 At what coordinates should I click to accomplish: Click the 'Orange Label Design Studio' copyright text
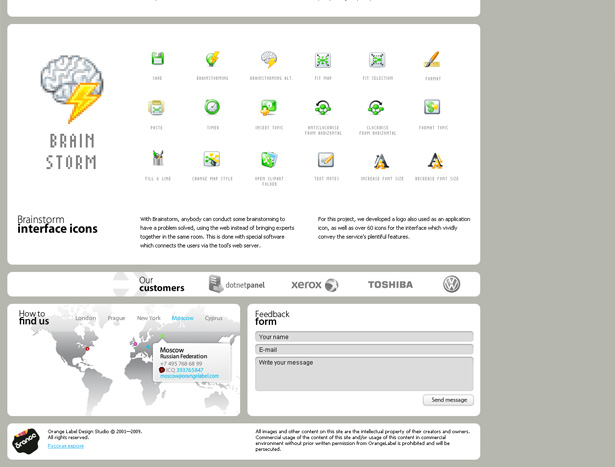click(x=95, y=432)
